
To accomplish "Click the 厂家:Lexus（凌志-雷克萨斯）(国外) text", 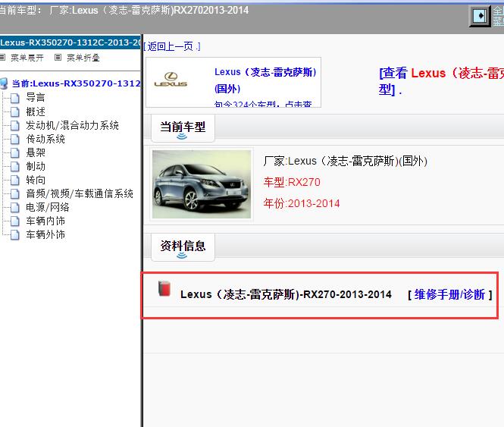I will [x=345, y=161].
